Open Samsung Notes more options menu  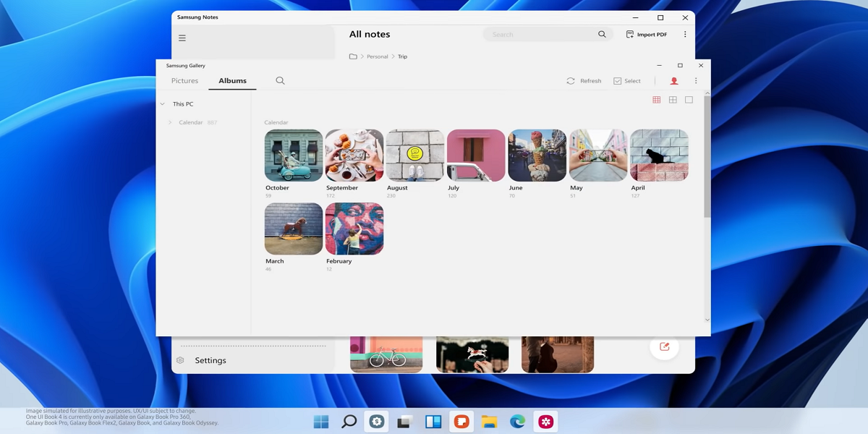pyautogui.click(x=685, y=34)
